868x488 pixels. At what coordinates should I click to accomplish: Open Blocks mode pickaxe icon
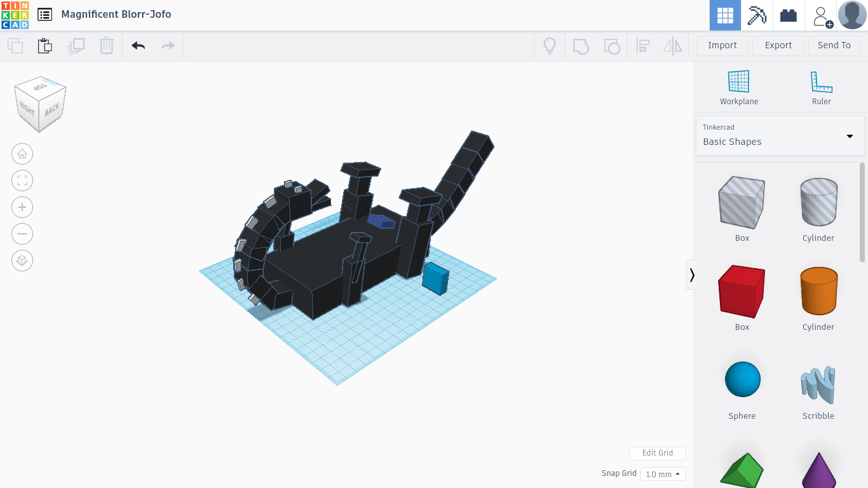pyautogui.click(x=757, y=15)
